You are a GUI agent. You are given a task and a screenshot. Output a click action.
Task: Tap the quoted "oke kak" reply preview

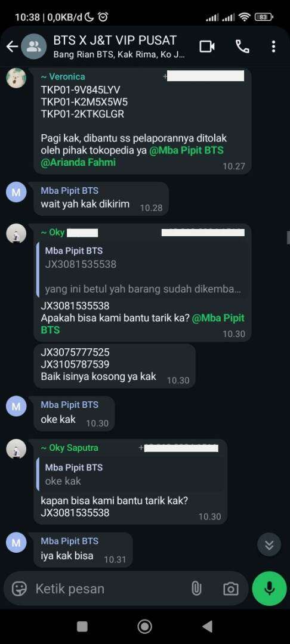(130, 474)
